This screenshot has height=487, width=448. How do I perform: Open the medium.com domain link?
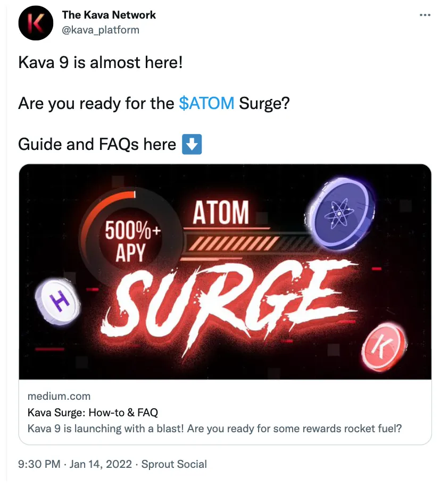click(x=59, y=396)
